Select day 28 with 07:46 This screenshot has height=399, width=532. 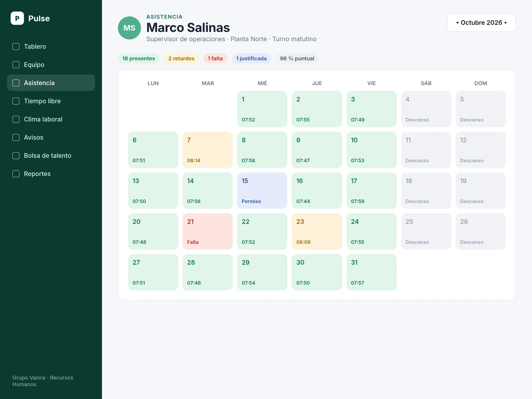pos(207,272)
